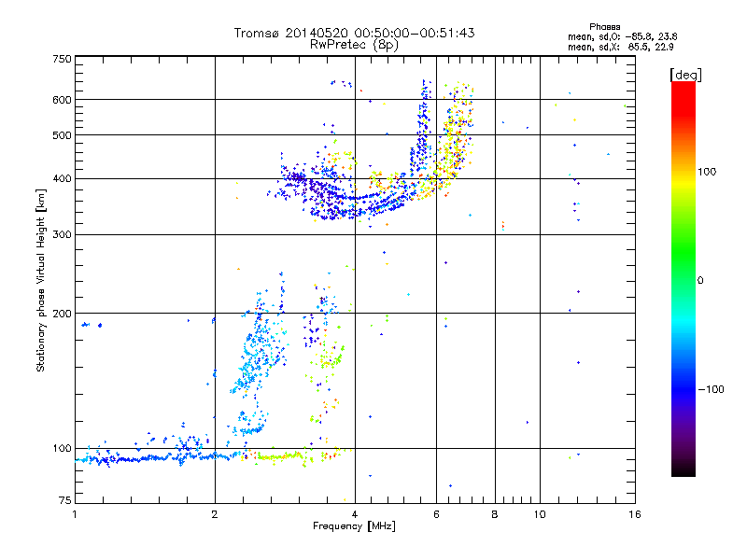Click the colorbar tick label '100'
This screenshot has width=747, height=560.
(x=707, y=172)
